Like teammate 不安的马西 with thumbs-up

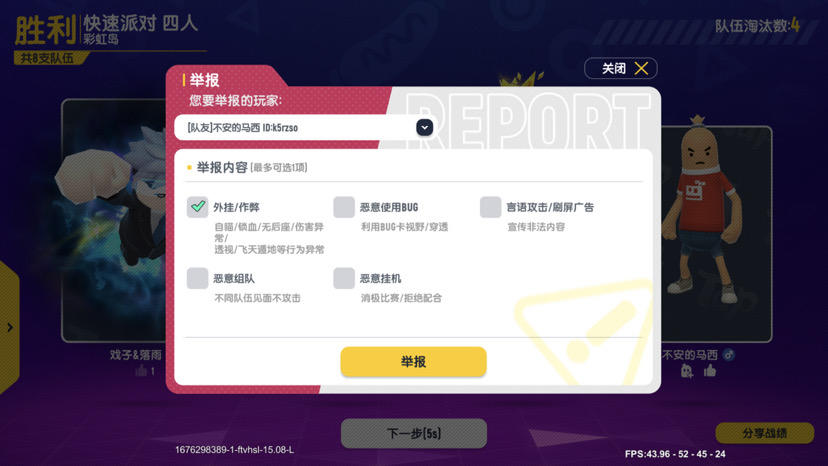coord(710,371)
